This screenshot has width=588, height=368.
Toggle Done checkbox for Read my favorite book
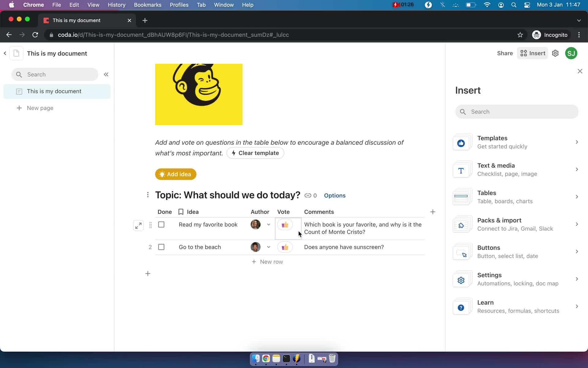pos(161,224)
